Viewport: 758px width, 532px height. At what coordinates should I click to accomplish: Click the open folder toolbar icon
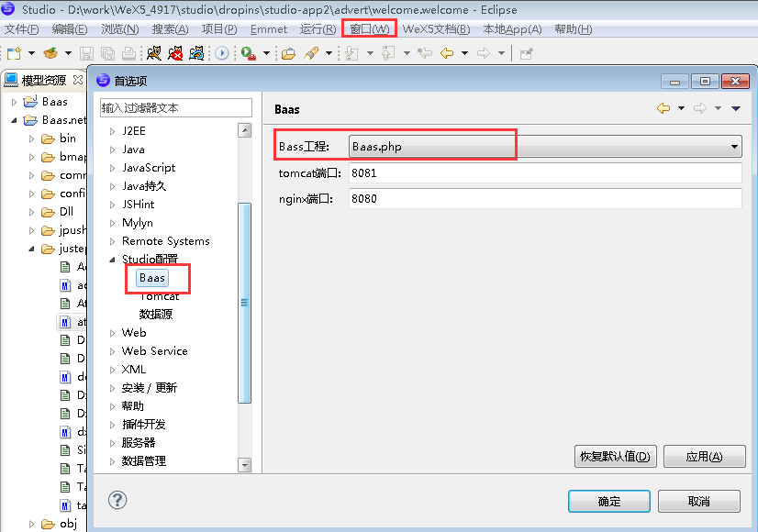tap(288, 53)
